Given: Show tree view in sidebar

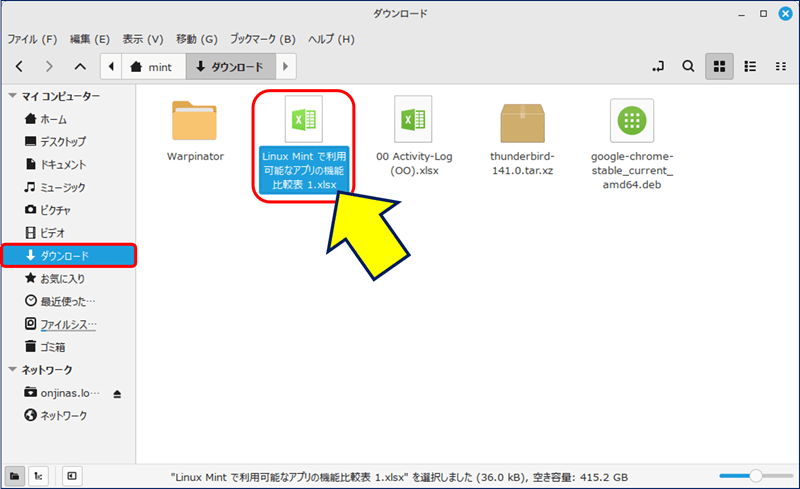Looking at the screenshot, I should point(37,476).
